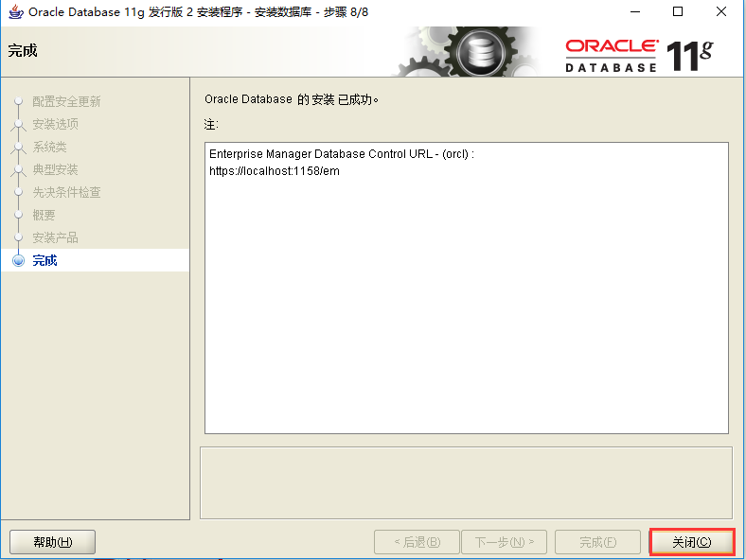Click the disabled 完成(F) finish button
746x560 pixels.
597,542
